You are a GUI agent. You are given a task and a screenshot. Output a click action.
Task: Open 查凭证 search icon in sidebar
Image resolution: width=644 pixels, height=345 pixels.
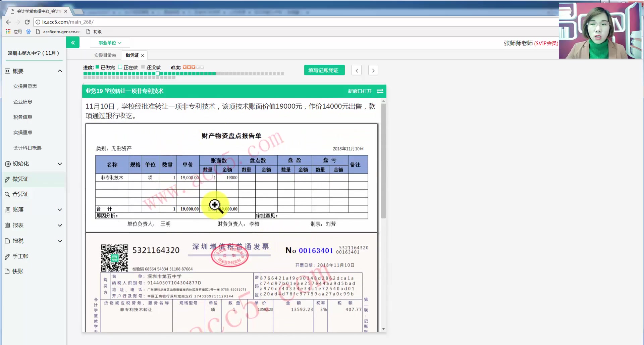coord(7,194)
